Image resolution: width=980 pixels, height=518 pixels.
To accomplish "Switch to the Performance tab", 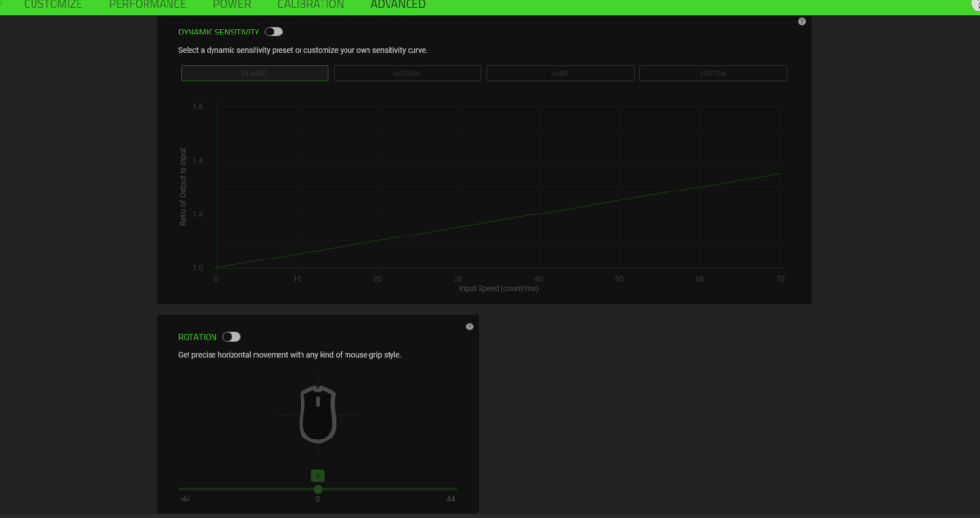I will click(x=147, y=5).
